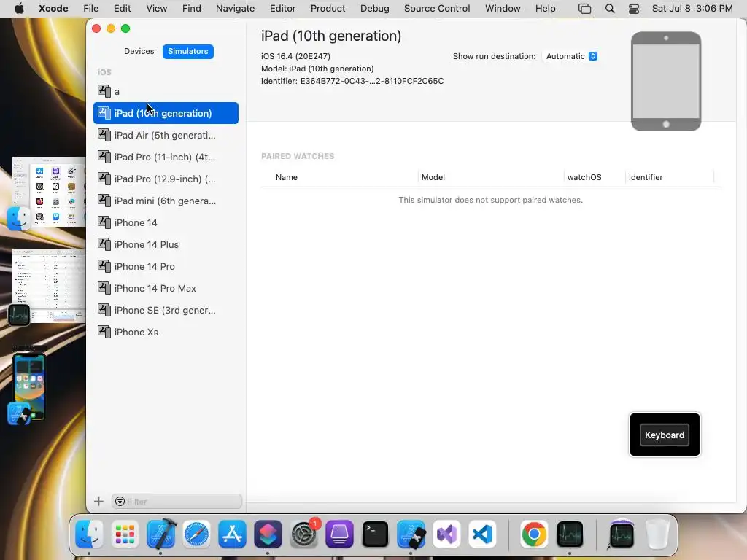Click the filter options icon
The image size is (747, 560).
click(x=120, y=502)
